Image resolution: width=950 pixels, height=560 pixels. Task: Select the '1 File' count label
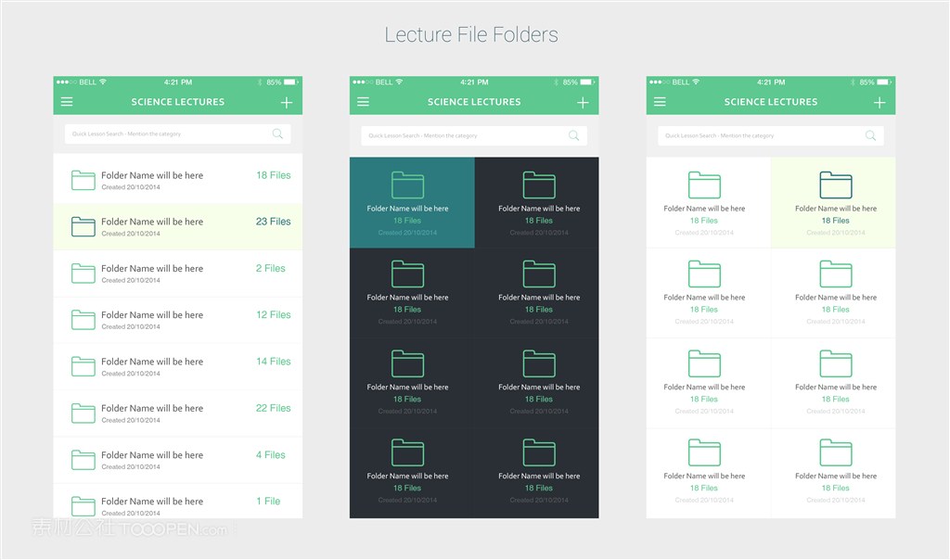pyautogui.click(x=268, y=502)
